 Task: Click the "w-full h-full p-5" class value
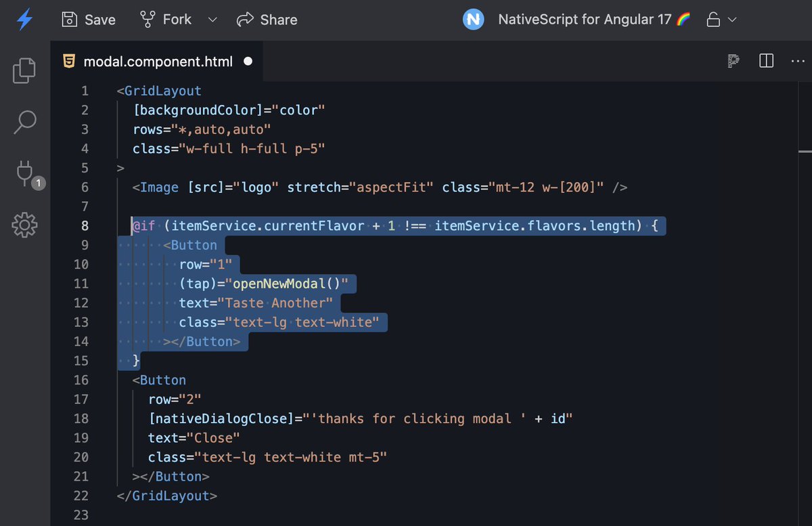click(x=252, y=149)
